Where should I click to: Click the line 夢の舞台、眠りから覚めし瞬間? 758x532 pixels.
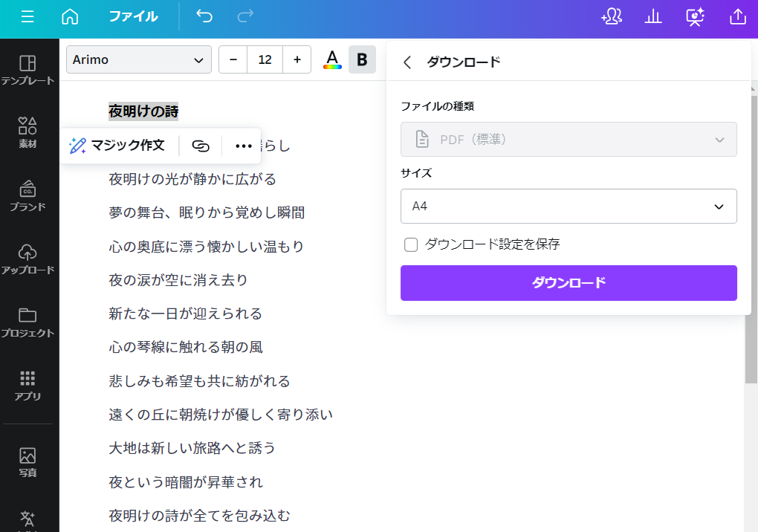click(207, 213)
